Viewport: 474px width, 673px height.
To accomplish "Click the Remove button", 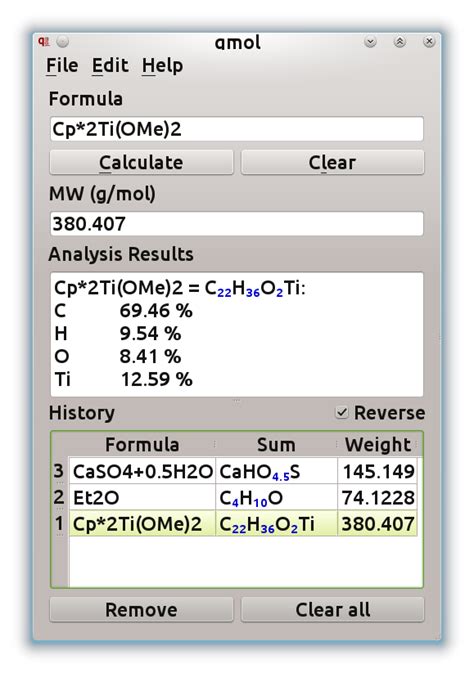I will point(141,609).
